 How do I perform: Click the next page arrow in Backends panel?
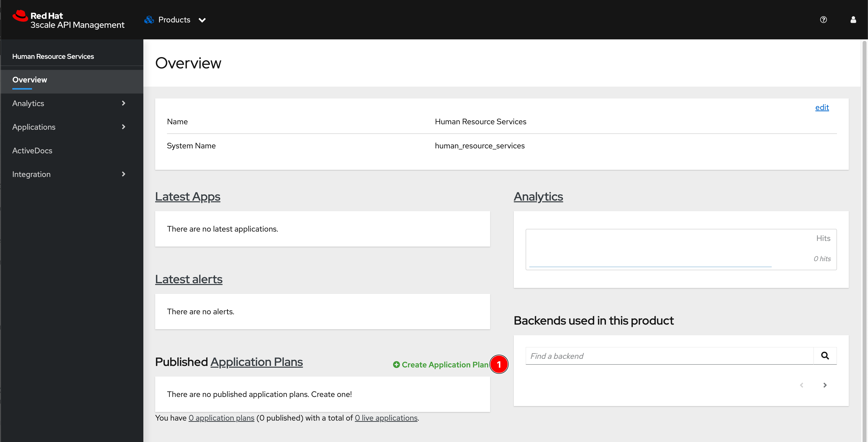[825, 386]
